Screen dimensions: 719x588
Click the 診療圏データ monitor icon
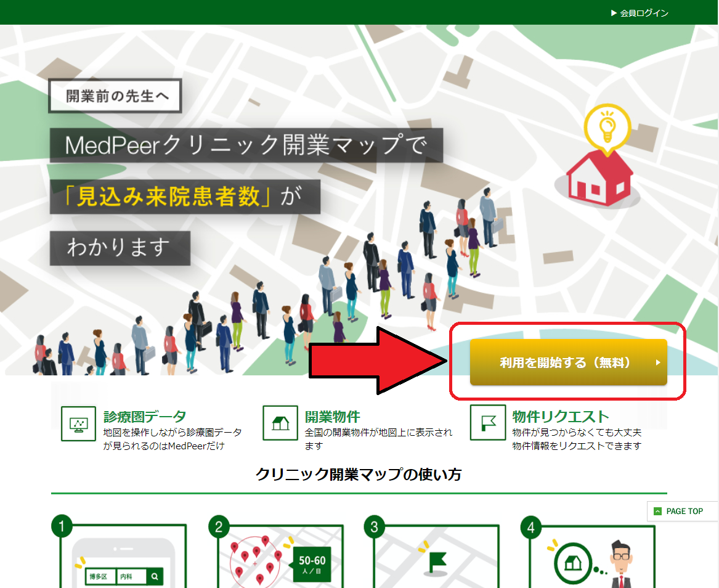[78, 424]
